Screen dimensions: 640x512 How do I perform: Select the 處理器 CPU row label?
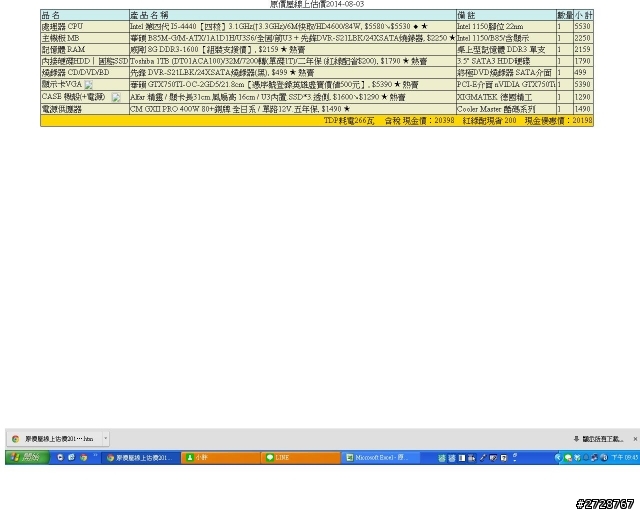(x=62, y=27)
